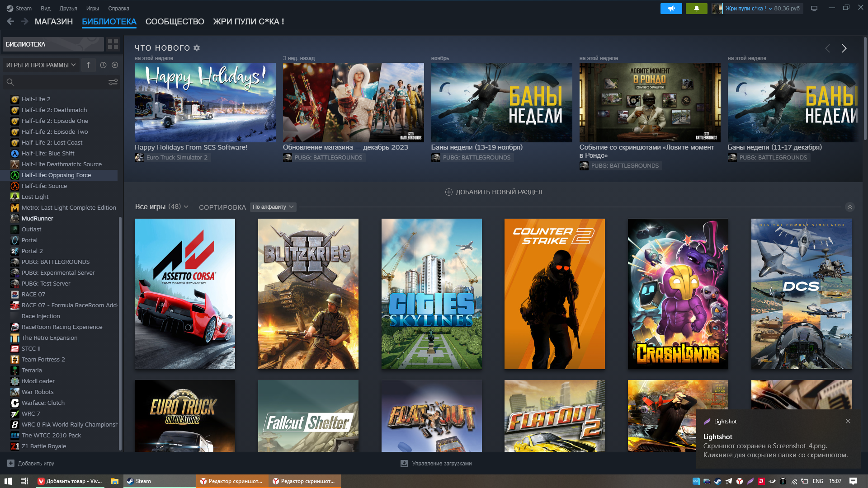Open Counter-Strike 2 game cover
This screenshot has height=488, width=868.
tap(555, 294)
